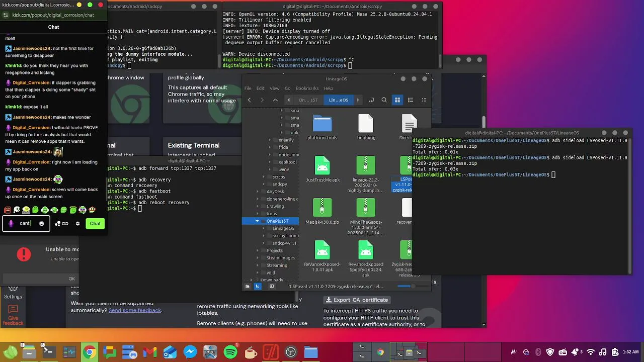Switch the file manager to icon view
Viewport: 644px width, 362px height.
[397, 100]
